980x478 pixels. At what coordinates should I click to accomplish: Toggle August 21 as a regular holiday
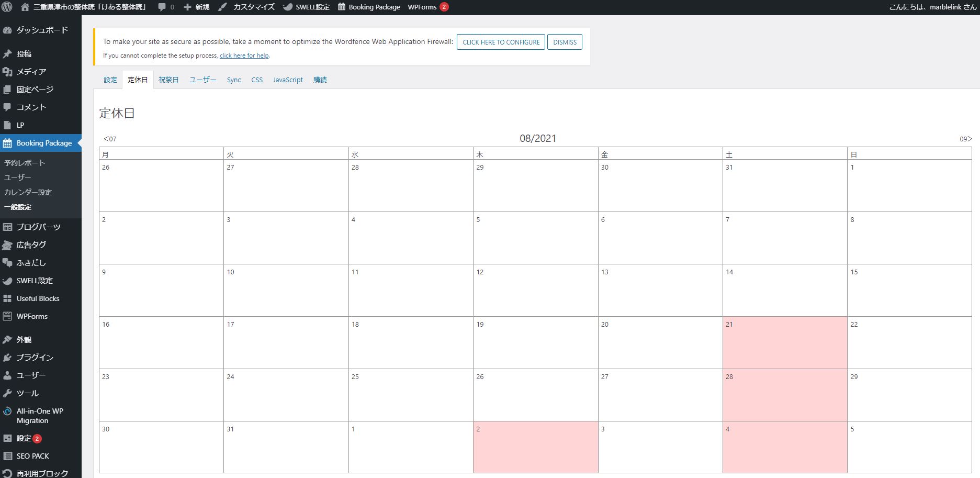(785, 342)
